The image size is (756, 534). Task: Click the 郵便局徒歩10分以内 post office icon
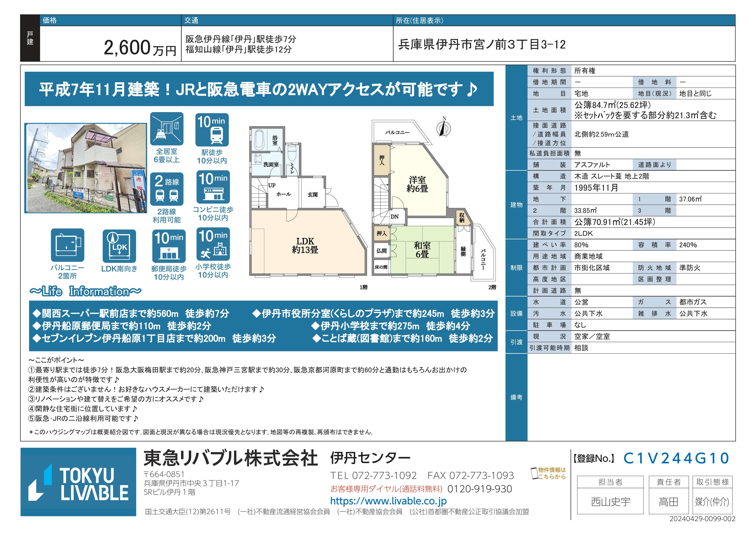point(169,246)
